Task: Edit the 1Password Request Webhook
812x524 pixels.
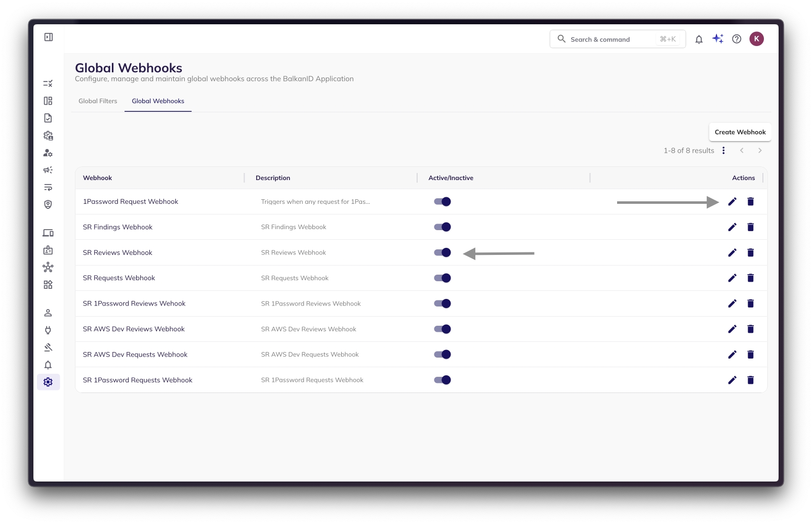Action: click(x=732, y=202)
